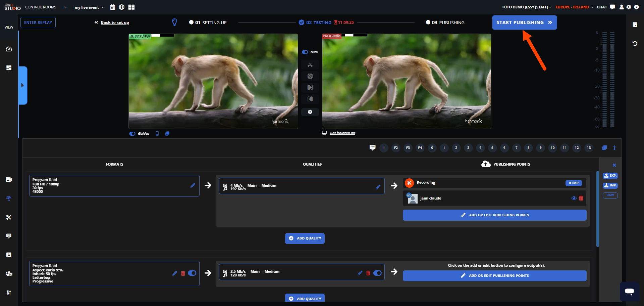Image resolution: width=644 pixels, height=306 pixels.
Task: Open the calendar icon in top bar
Action: pos(113,7)
